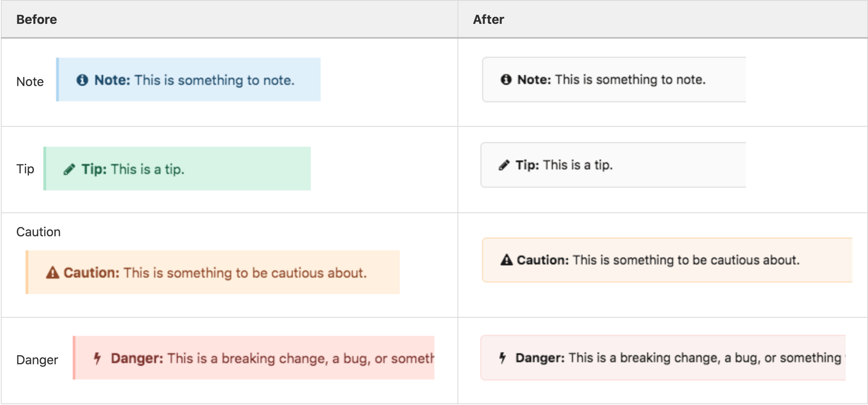Click "This is something to note." in the After column
Screen dimensions: 868x405
630,79
